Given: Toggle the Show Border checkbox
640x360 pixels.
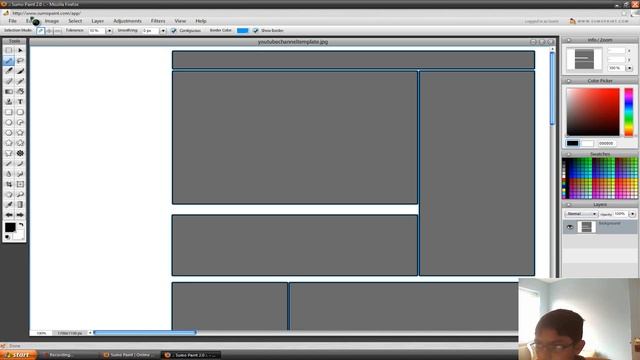Looking at the screenshot, I should pos(256,31).
